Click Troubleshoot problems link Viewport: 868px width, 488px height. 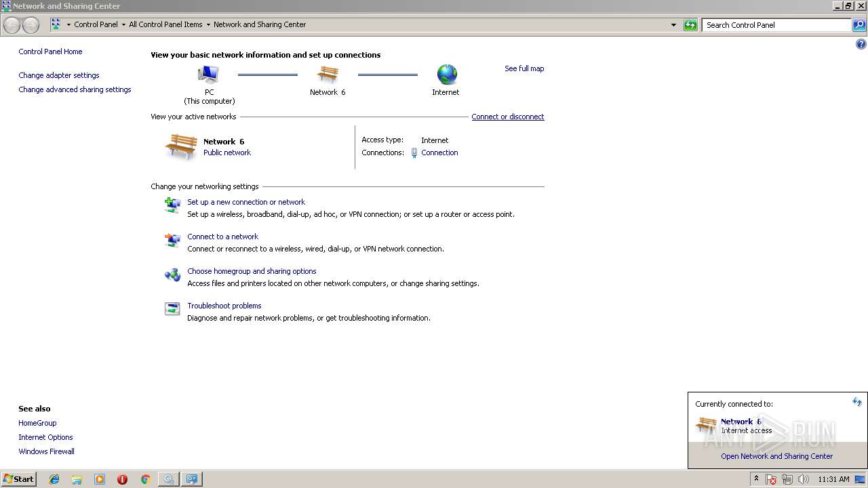tap(224, 306)
